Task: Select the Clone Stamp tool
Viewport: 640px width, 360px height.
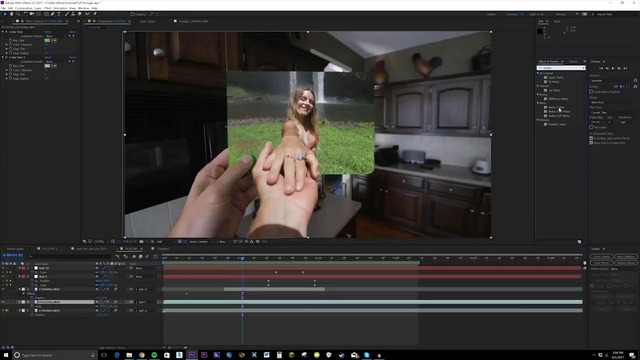Action: click(x=73, y=14)
